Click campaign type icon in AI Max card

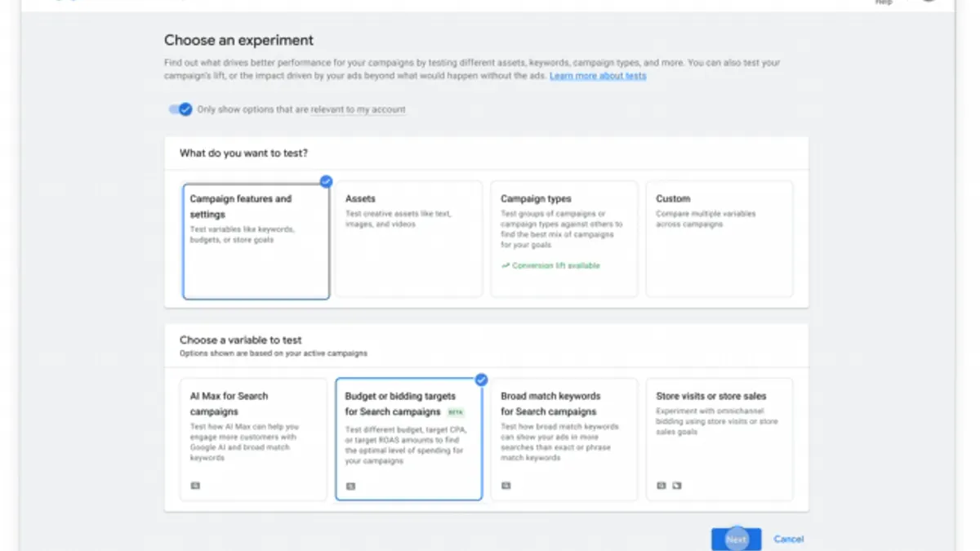(195, 486)
